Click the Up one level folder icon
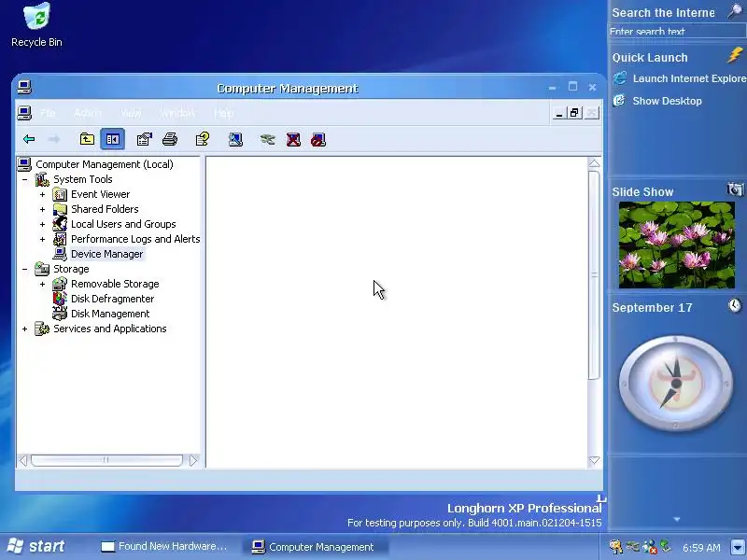 point(87,139)
